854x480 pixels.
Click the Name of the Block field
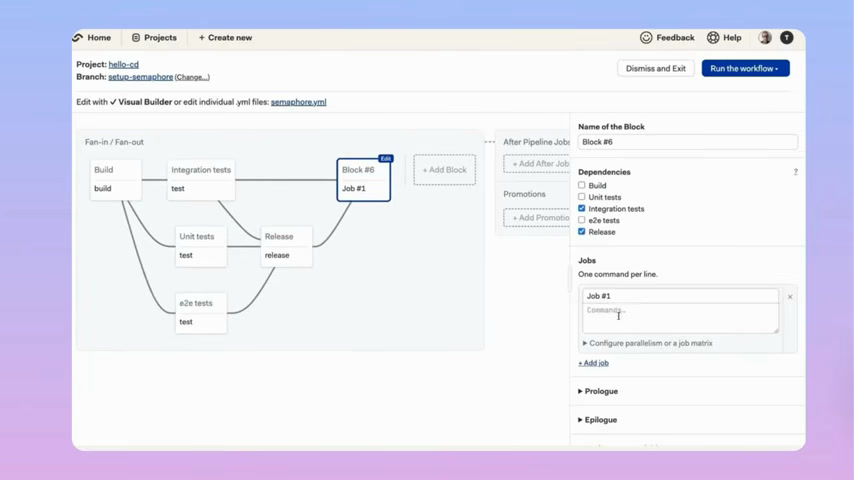(687, 142)
